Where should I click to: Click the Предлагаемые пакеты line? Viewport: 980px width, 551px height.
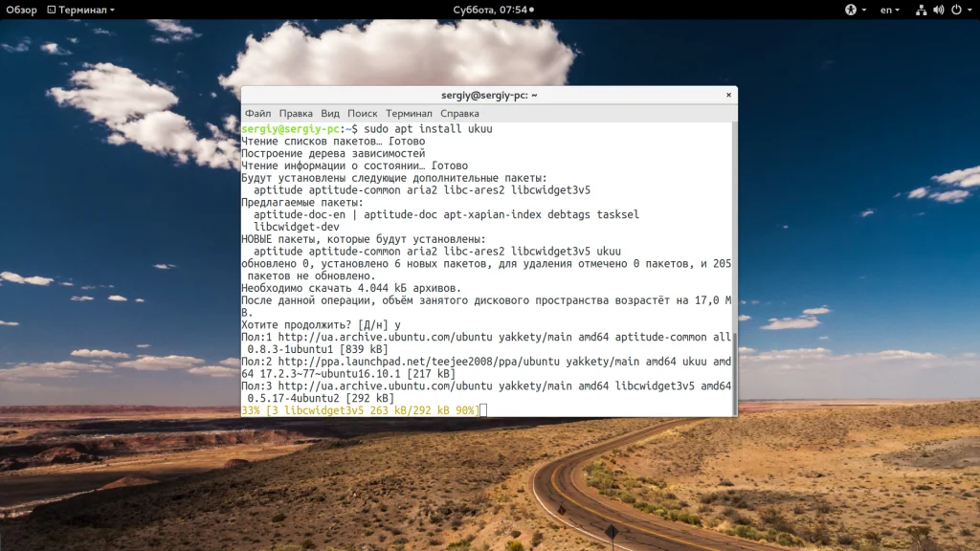(301, 203)
